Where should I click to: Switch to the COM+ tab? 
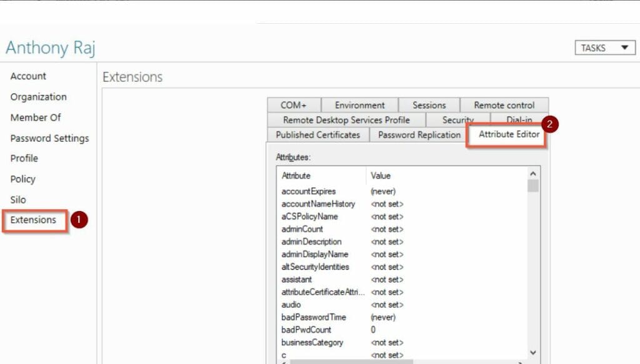[294, 105]
